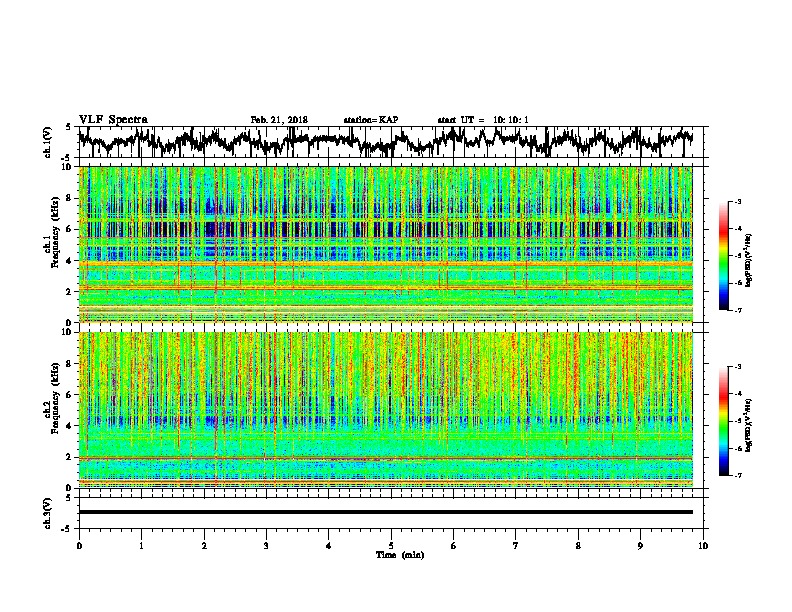The height and width of the screenshot is (612, 792).
Task: Click the "-3" label on ch.1 color scale
Action: pyautogui.click(x=738, y=201)
